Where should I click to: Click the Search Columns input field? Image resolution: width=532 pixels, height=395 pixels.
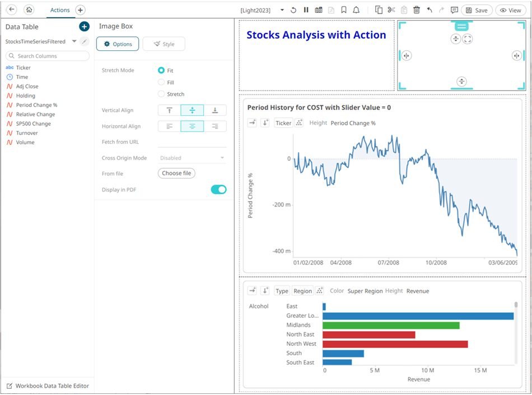48,56
